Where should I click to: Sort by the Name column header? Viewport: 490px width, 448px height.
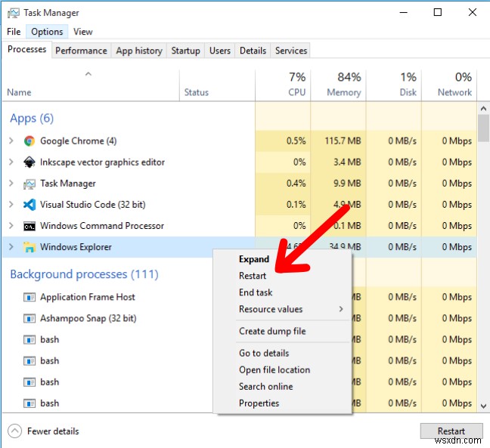91,85
